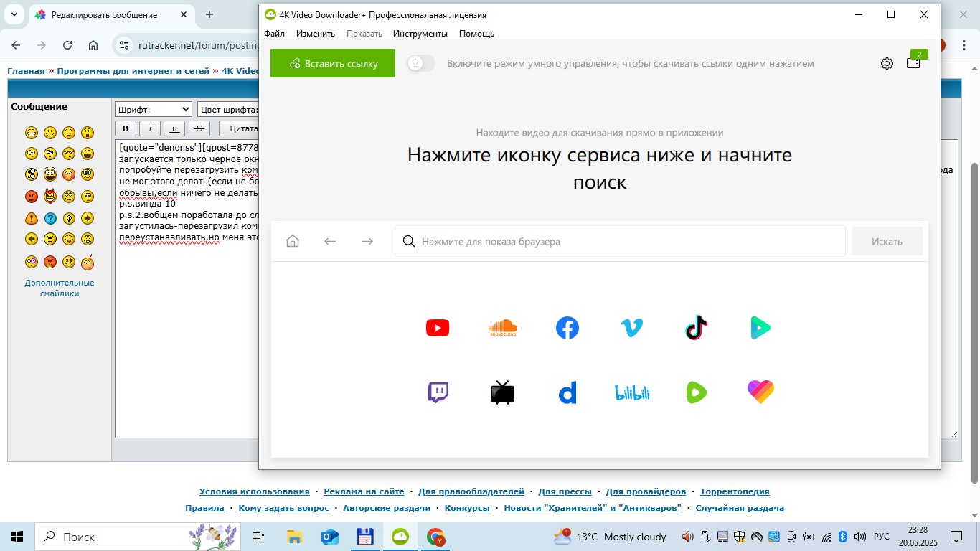Expand the Шрифт font dropdown

coord(154,109)
